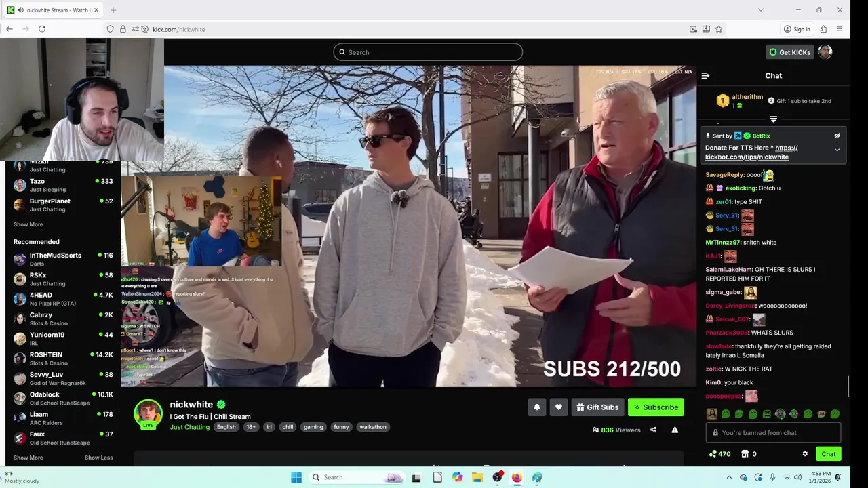Unpin the BotRix pinned message
The height and width of the screenshot is (488, 868).
tap(837, 136)
